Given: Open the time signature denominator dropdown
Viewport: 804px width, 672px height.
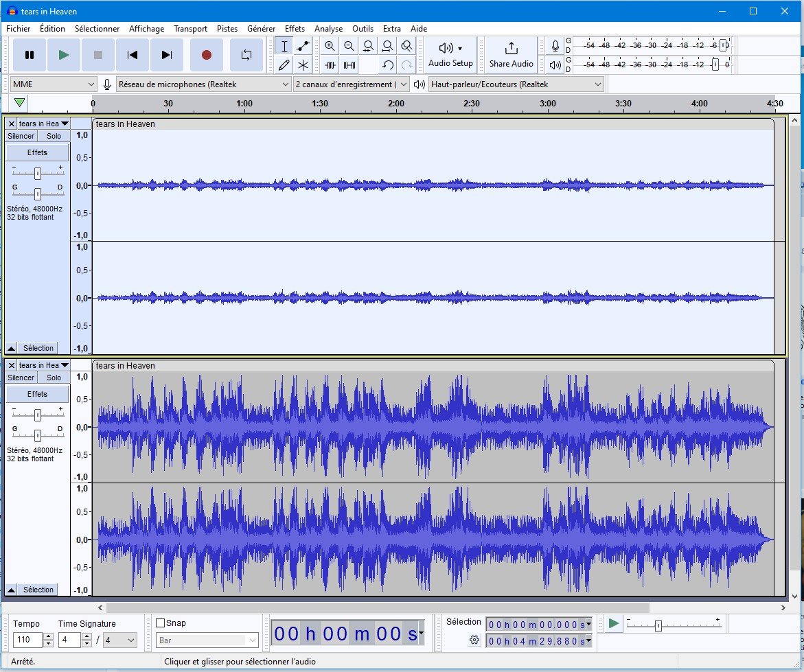Looking at the screenshot, I should [x=120, y=640].
